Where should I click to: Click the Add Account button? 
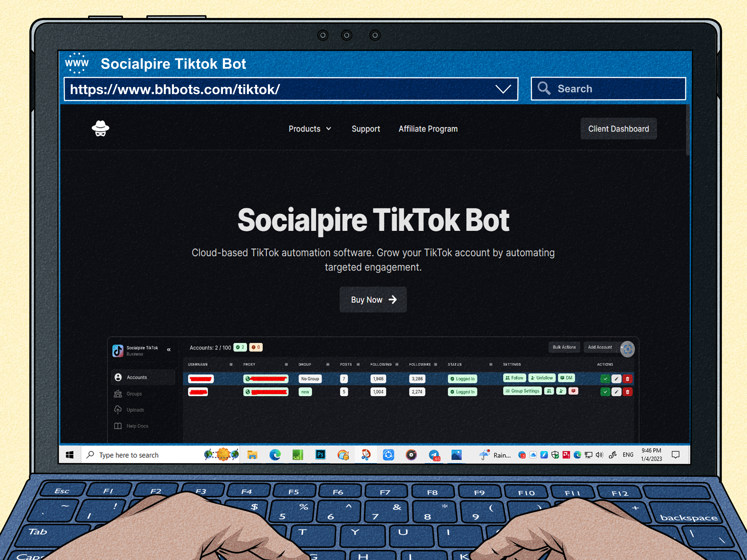coord(600,347)
